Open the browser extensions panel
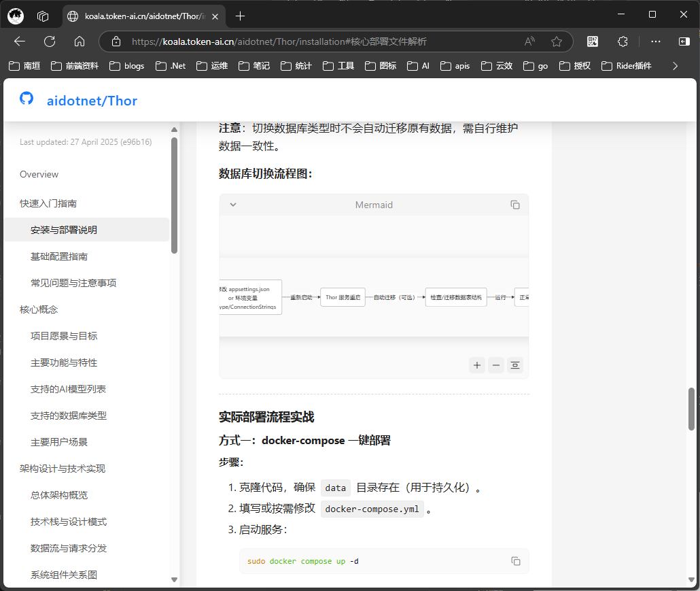 pos(623,41)
